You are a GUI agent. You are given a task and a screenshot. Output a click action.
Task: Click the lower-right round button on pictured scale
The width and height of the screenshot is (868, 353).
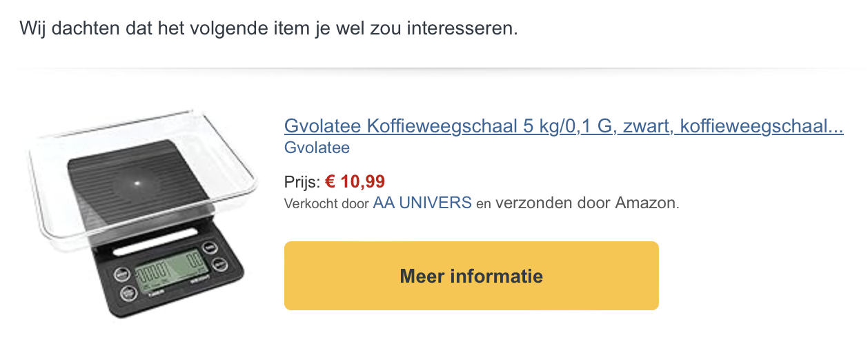[220, 265]
